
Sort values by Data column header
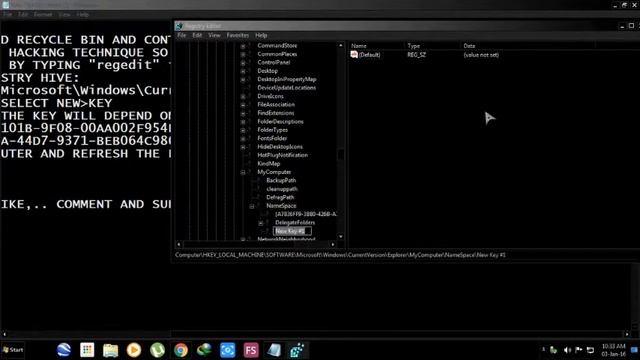tap(469, 46)
